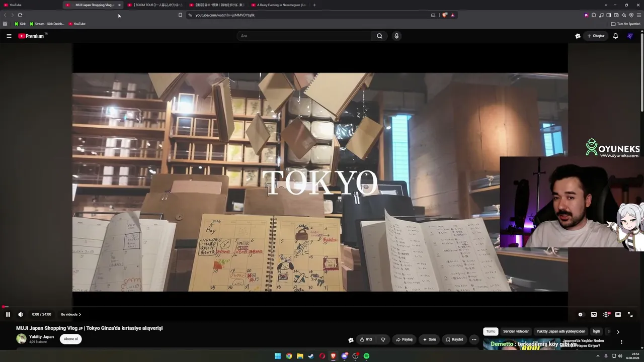Open the Yukitty Japan channel avatar
Viewport: 644px width, 362px height.
click(21, 339)
